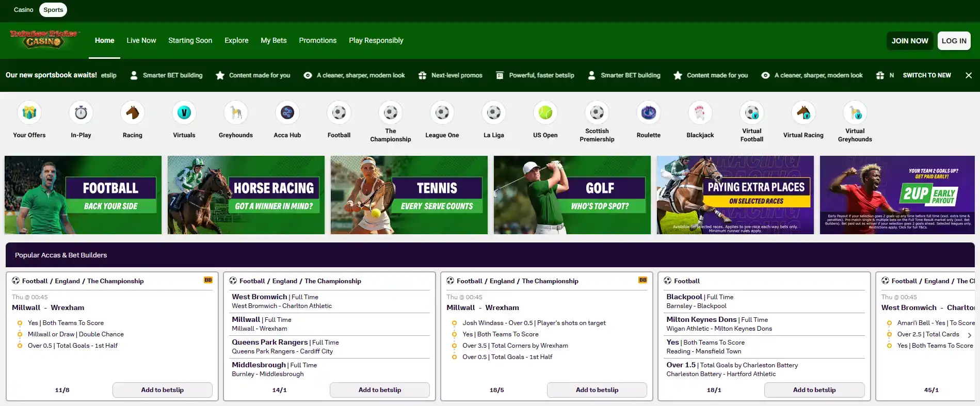The width and height of the screenshot is (980, 406).
Task: Add the 11/8 Millwall bet to betslip
Action: coord(163,390)
